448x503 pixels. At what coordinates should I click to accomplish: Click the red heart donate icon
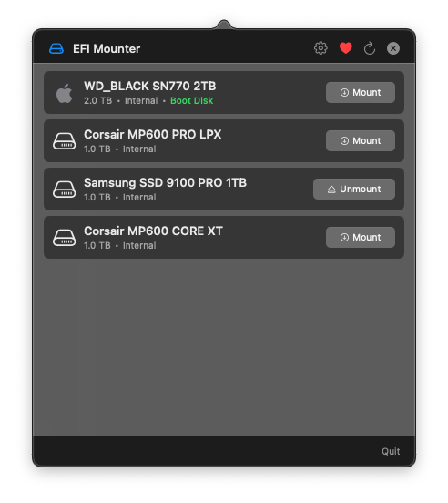pyautogui.click(x=345, y=48)
